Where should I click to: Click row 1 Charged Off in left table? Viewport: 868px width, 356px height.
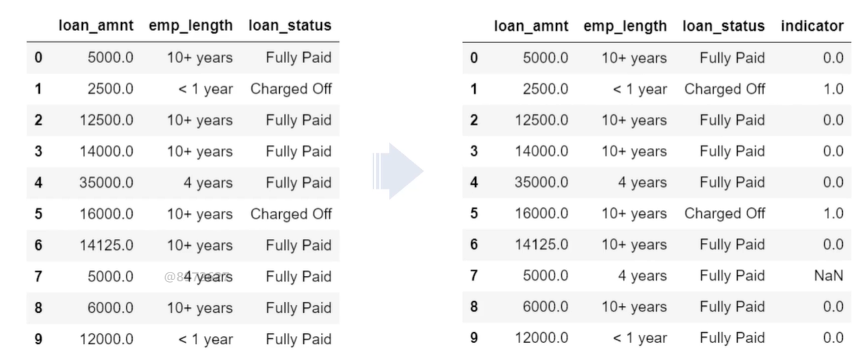pos(291,89)
